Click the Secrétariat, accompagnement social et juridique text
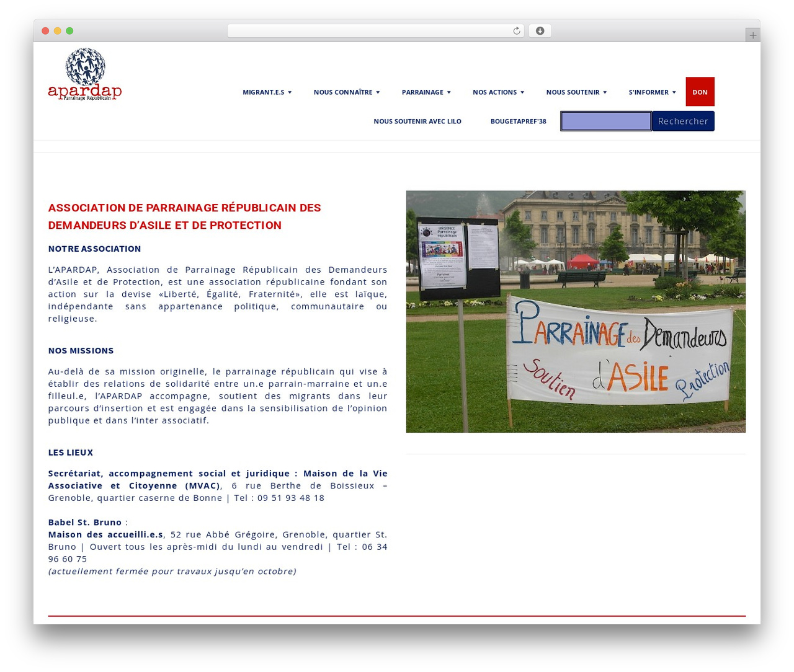This screenshot has height=672, width=794. 169,473
